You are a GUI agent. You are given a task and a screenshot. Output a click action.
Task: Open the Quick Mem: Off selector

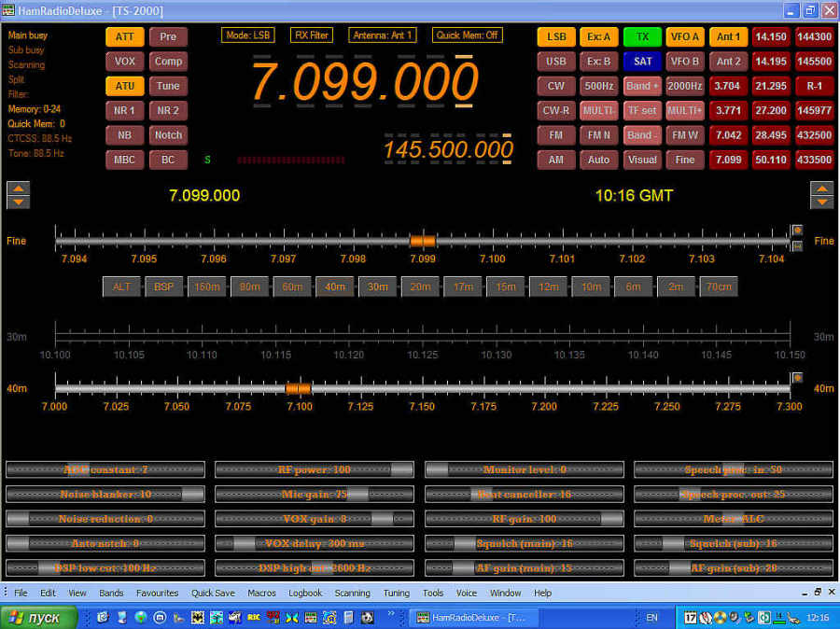(468, 35)
